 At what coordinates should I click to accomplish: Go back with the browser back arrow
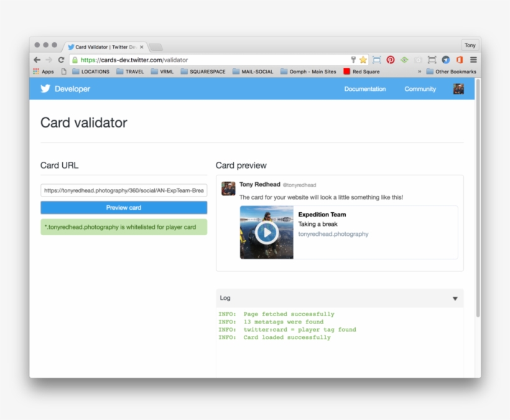pos(37,60)
